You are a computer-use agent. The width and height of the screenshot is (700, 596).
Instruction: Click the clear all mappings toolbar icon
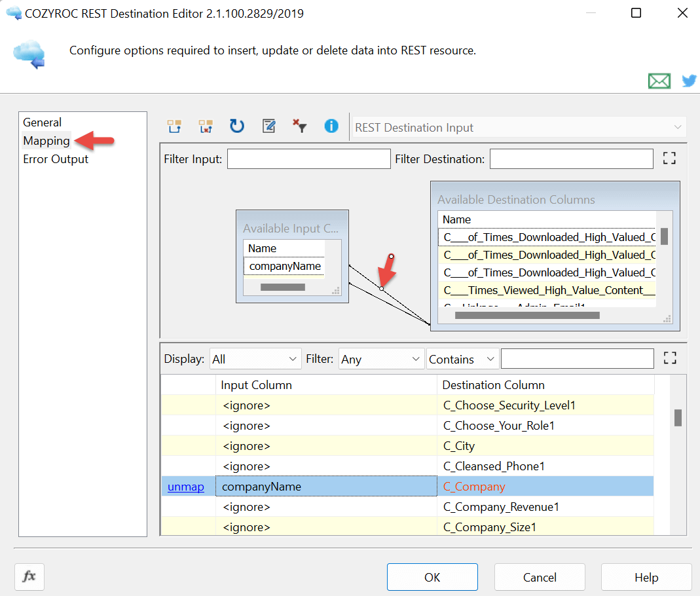click(x=206, y=126)
